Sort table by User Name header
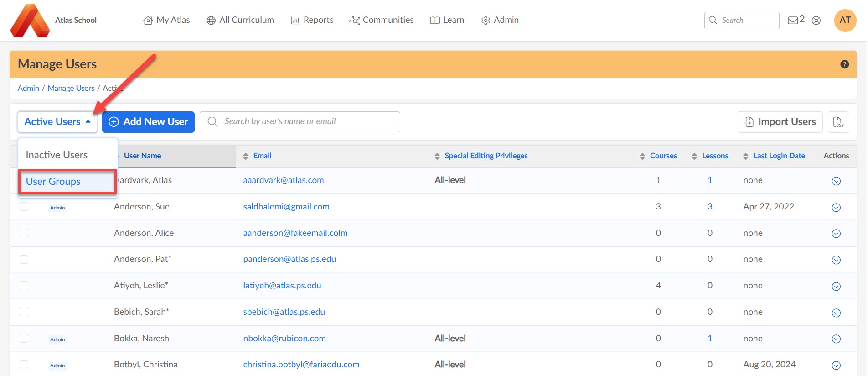This screenshot has height=376, width=868. tap(142, 156)
